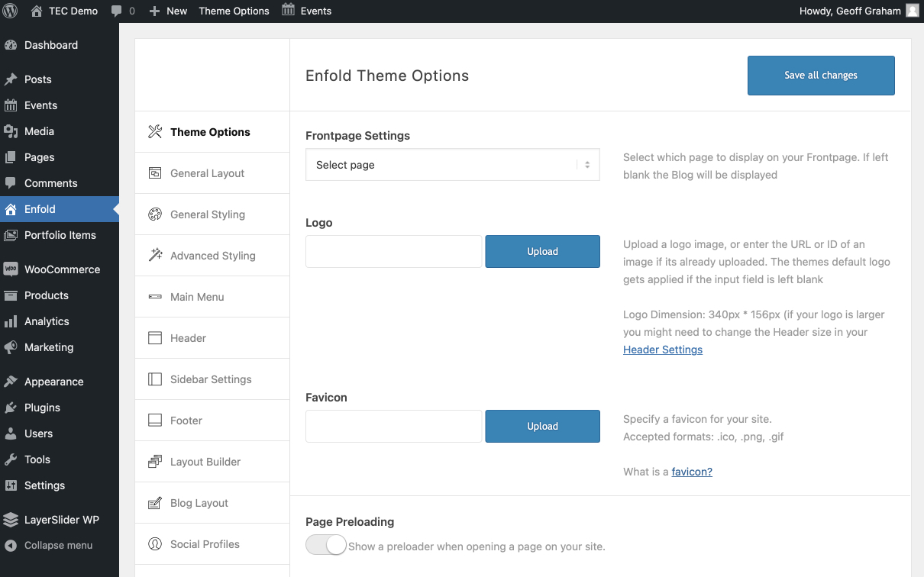Viewport: 924px width, 577px height.
Task: Click the General Styling palette icon
Action: point(155,214)
